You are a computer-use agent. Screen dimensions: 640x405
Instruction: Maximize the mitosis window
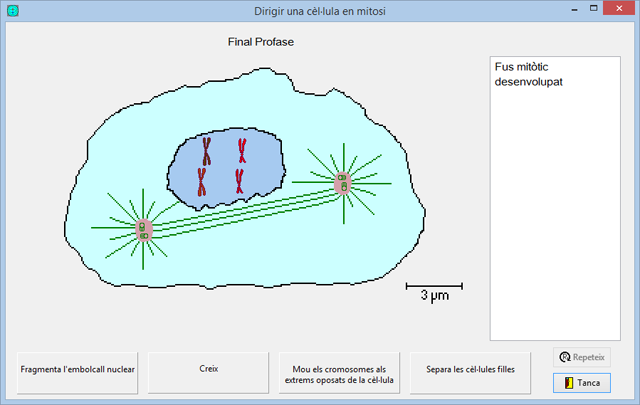tap(594, 9)
